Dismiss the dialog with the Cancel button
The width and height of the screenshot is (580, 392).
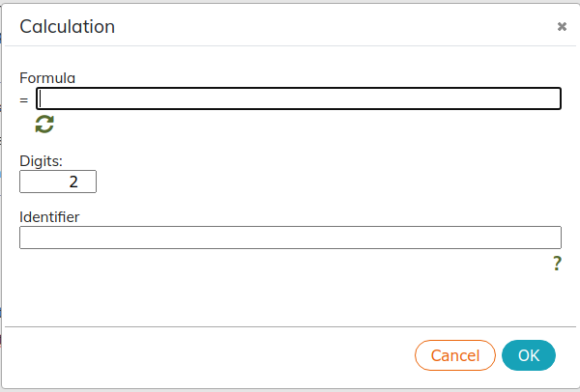coord(455,355)
